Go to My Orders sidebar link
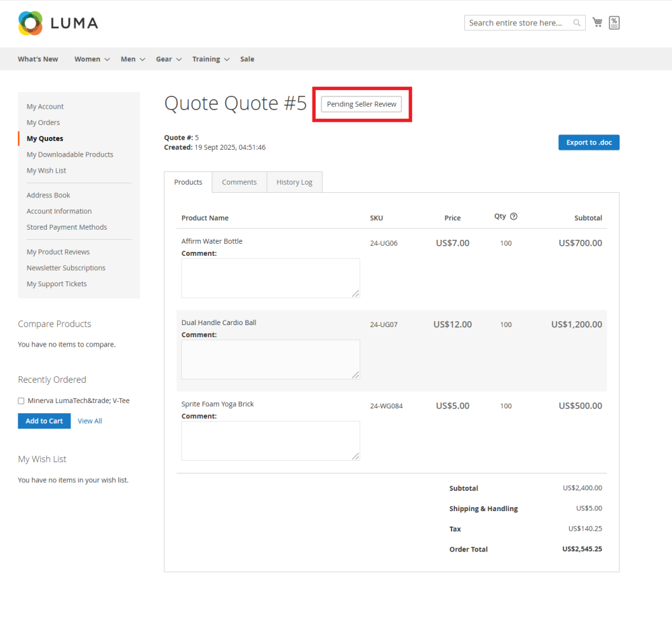The width and height of the screenshot is (672, 624). 43,122
